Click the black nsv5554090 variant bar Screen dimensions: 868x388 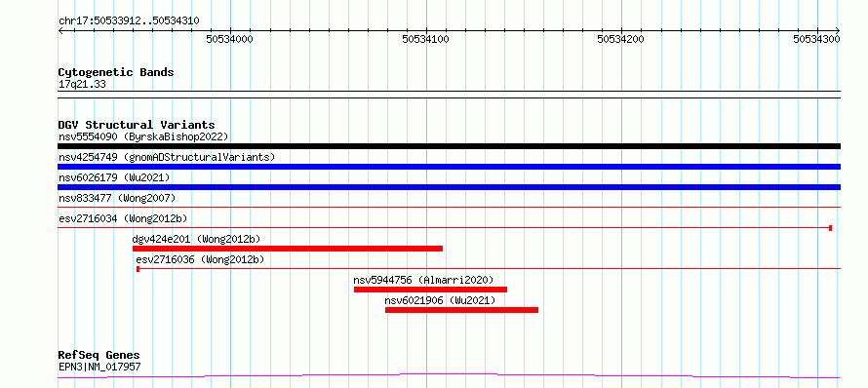coord(449,146)
